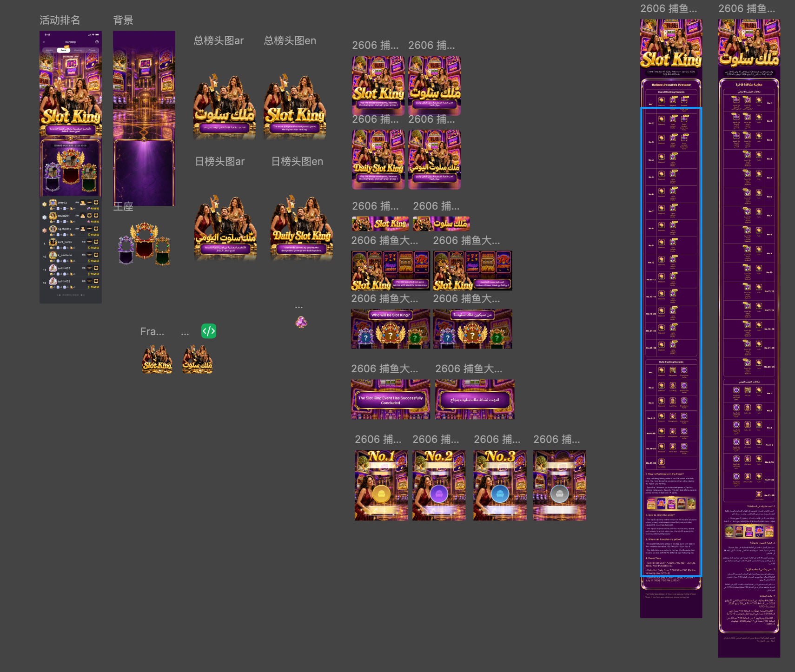This screenshot has width=795, height=672.
Task: Click the r.g.rhodes name in the ranking list
Action: click(x=65, y=229)
